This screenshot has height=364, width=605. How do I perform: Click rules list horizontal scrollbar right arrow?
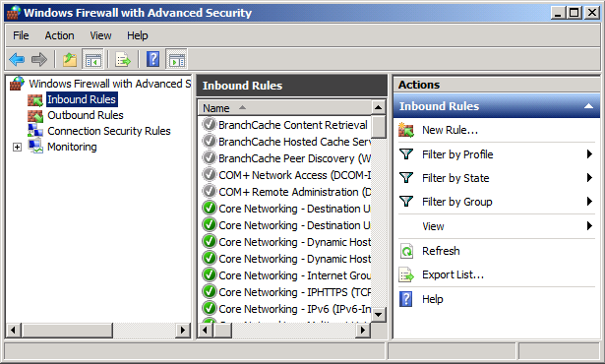[363, 330]
